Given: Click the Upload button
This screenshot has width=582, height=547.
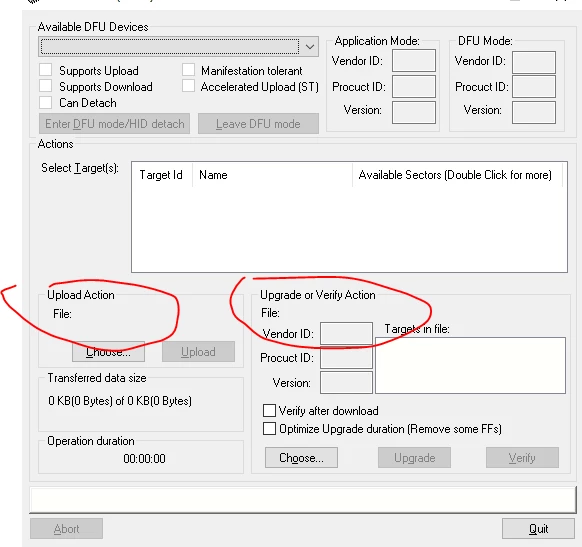Looking at the screenshot, I should (x=198, y=351).
